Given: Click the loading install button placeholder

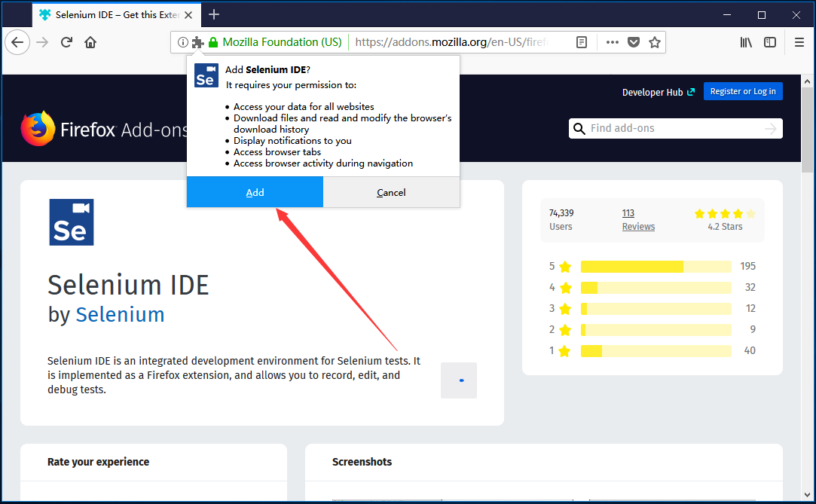Looking at the screenshot, I should pos(458,380).
